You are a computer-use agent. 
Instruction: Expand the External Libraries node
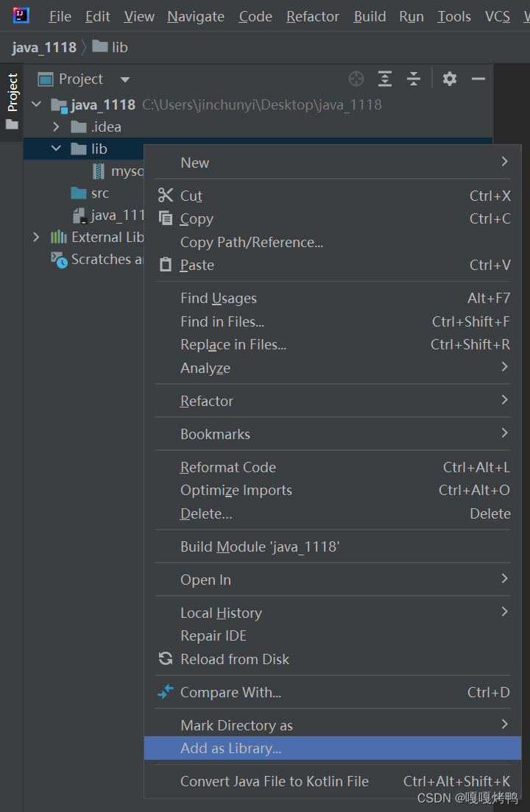pos(35,237)
